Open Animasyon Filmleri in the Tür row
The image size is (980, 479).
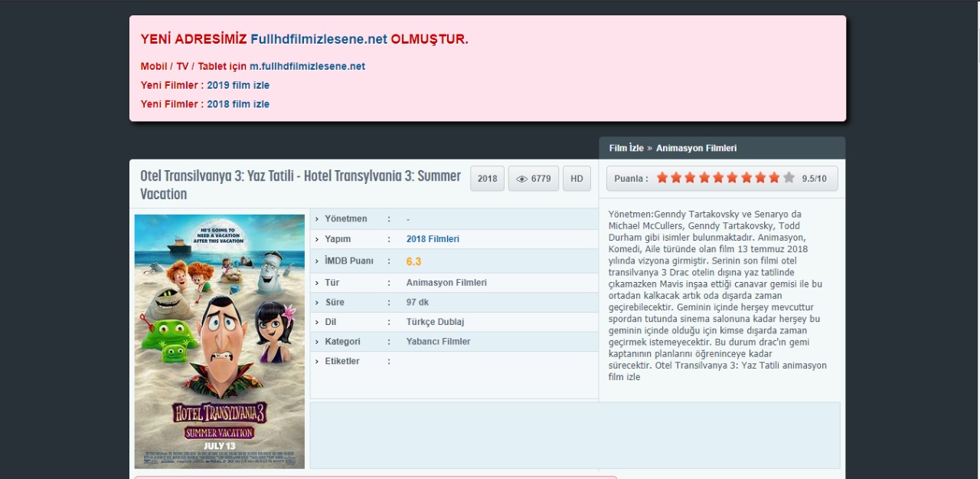pos(446,283)
